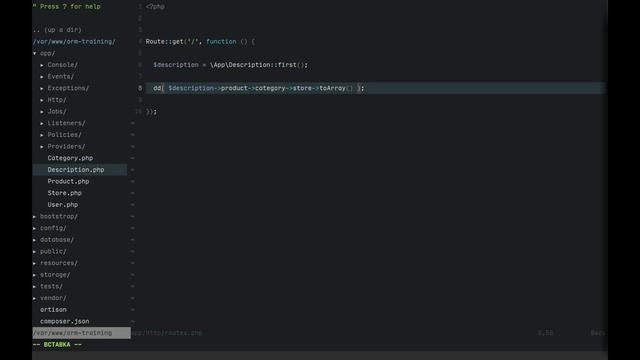The image size is (640, 360).
Task: Expand the database/ folder arrow
Action: [35, 240]
